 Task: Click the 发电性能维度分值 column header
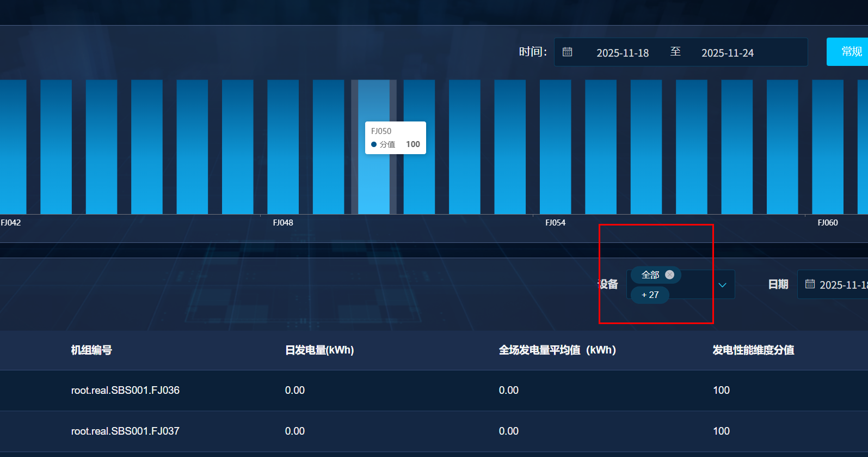753,350
